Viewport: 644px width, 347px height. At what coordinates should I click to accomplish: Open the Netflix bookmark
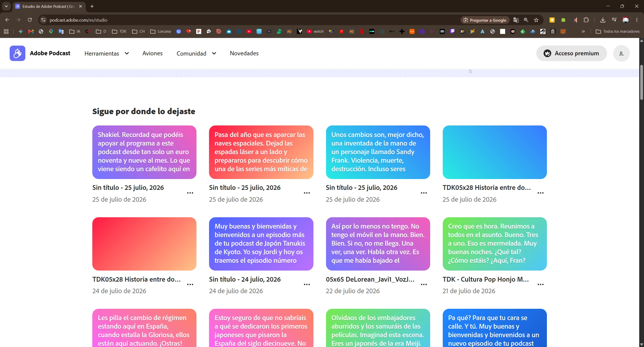click(x=362, y=31)
